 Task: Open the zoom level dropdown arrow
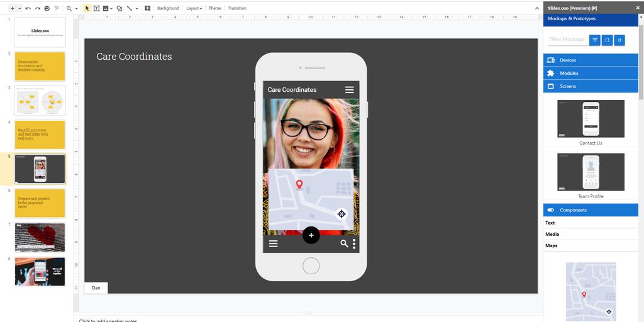[x=76, y=8]
